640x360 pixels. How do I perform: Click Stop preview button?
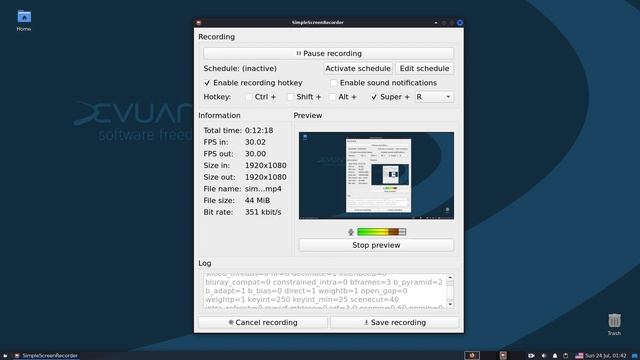tap(376, 245)
